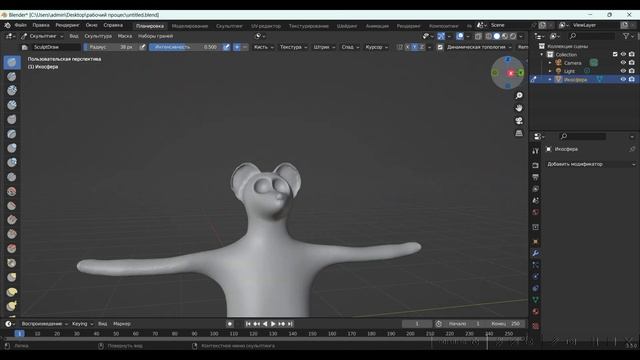
Task: Open the timeline Маркер menu
Action: (122, 324)
